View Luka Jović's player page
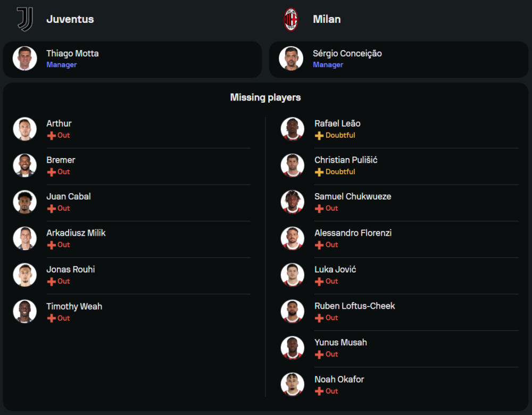The image size is (532, 415). 335,269
